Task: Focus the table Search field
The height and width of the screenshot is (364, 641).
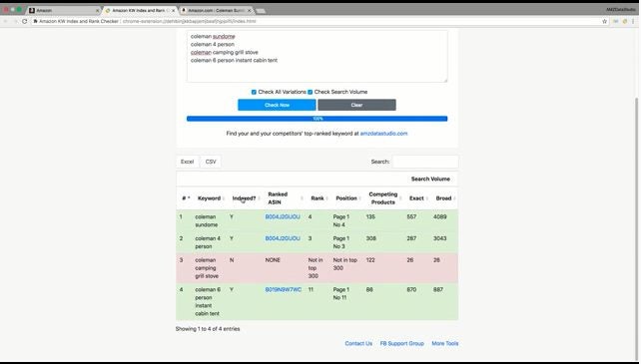Action: 425,162
